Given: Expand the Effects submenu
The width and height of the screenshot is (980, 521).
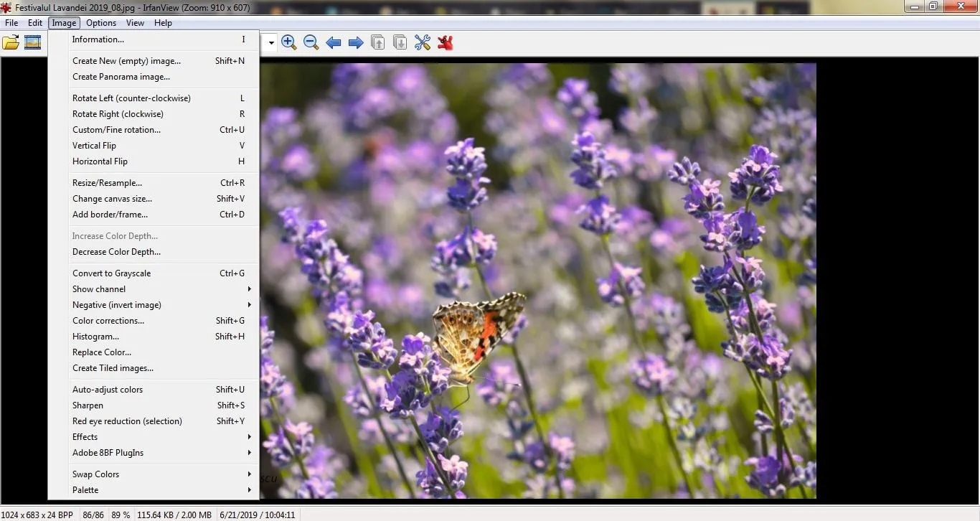Looking at the screenshot, I should coord(159,436).
